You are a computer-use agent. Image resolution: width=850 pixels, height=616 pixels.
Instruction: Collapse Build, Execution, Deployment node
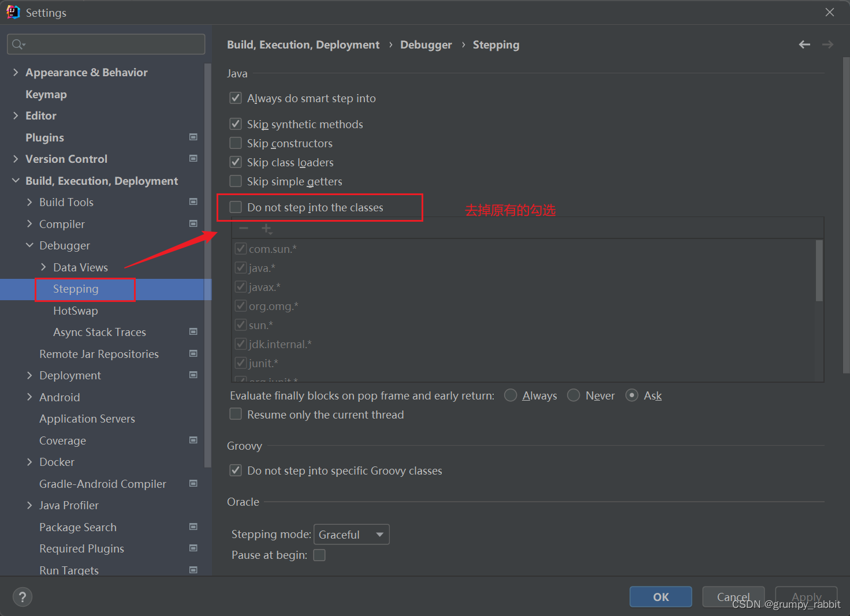click(x=16, y=181)
